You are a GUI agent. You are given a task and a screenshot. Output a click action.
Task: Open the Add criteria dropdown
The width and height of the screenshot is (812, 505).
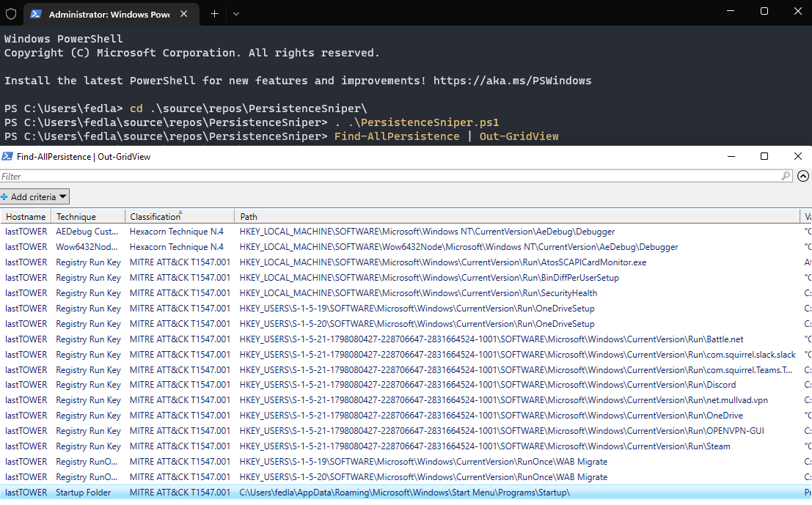[x=34, y=196]
